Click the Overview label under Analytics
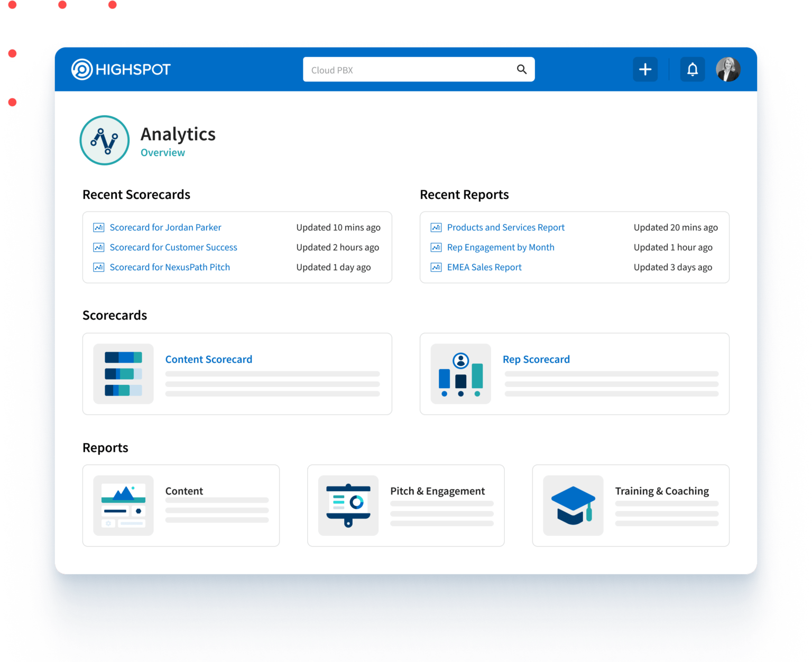 (x=162, y=152)
